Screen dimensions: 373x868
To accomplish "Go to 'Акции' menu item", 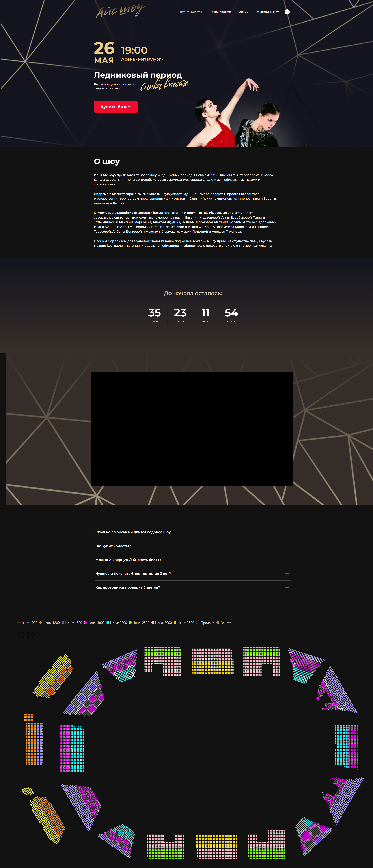I will click(243, 12).
